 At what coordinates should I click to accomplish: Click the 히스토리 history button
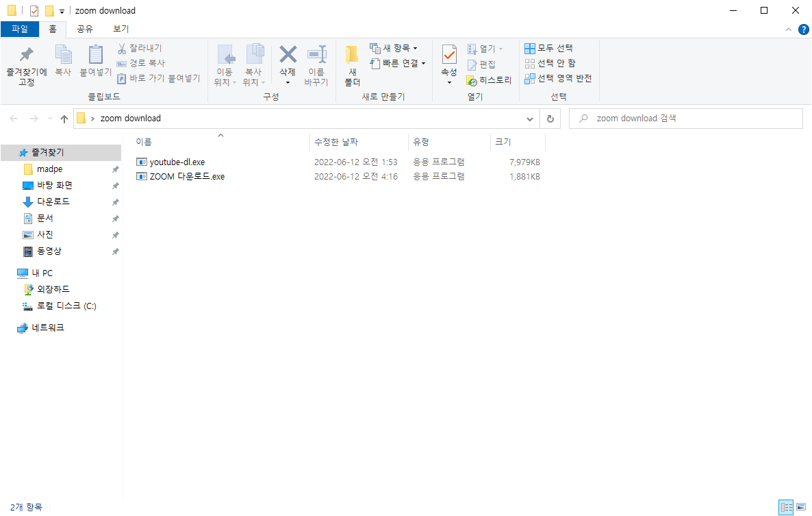pos(489,80)
